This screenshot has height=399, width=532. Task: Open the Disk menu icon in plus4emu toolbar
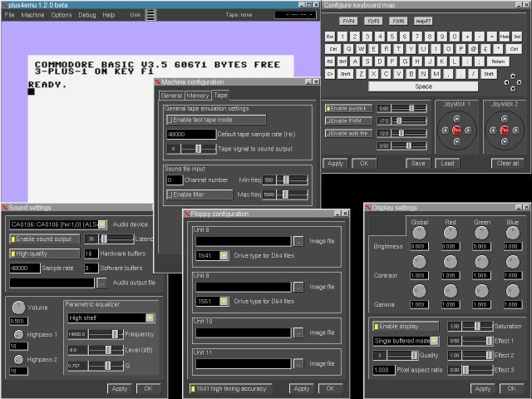point(150,15)
